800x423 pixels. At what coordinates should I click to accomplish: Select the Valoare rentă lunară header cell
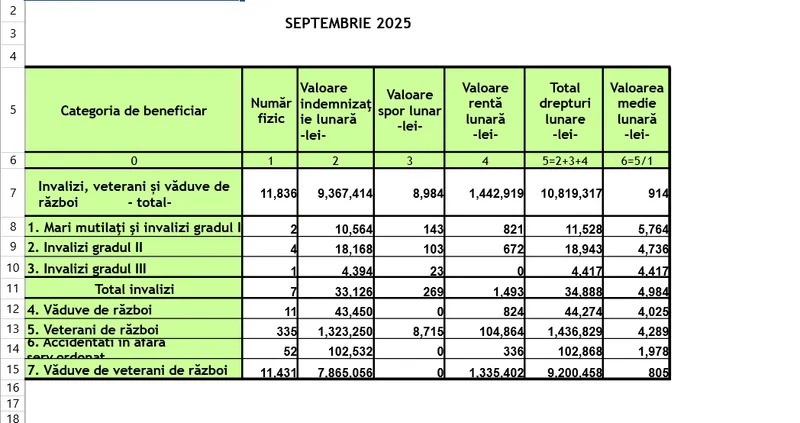[x=484, y=110]
